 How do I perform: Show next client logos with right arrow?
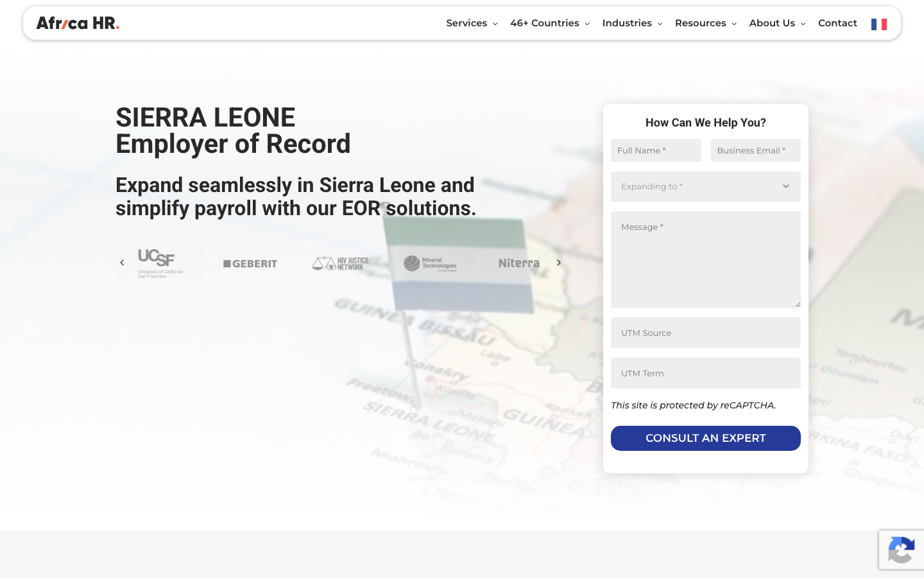pyautogui.click(x=559, y=263)
